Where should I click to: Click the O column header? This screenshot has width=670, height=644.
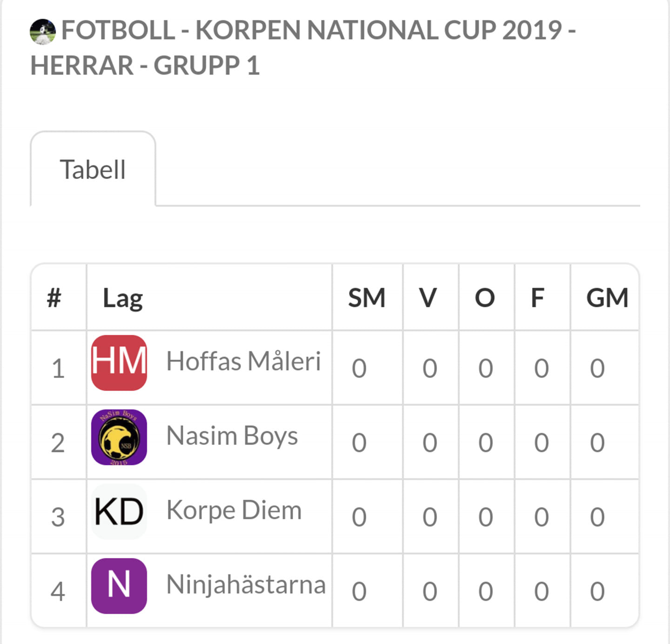[485, 298]
